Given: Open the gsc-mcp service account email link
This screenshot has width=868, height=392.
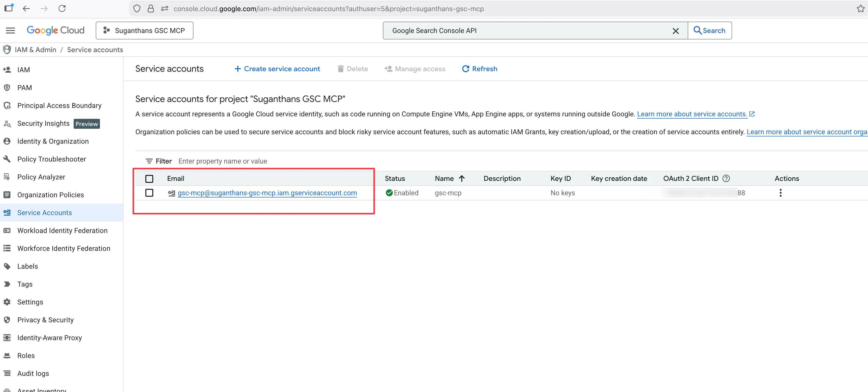Looking at the screenshot, I should coord(267,193).
